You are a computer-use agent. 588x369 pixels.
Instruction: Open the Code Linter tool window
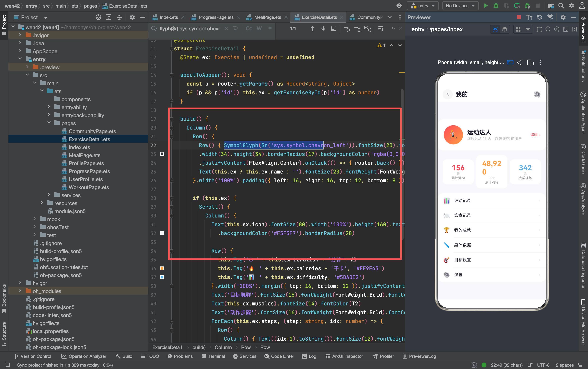click(279, 356)
